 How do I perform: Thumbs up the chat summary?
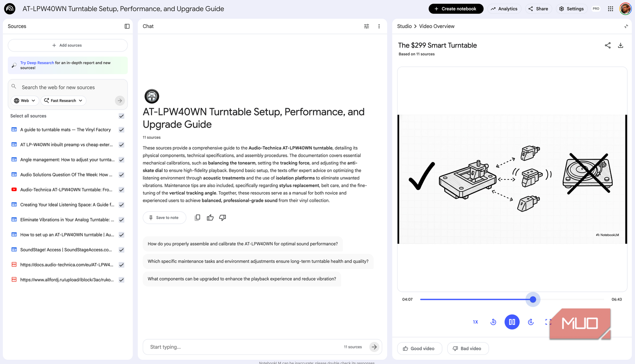pyautogui.click(x=210, y=218)
